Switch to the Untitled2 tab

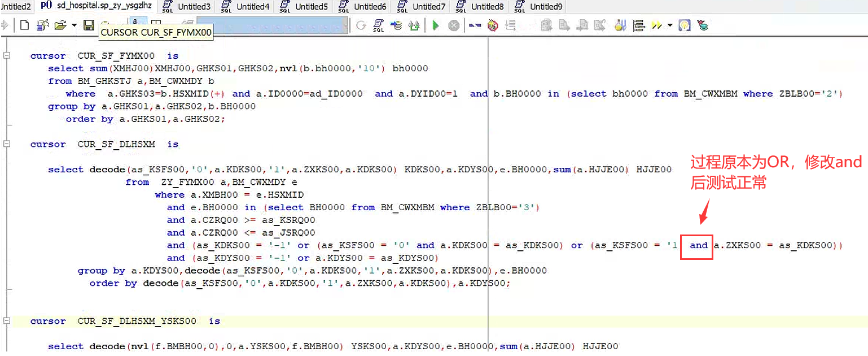[16, 7]
